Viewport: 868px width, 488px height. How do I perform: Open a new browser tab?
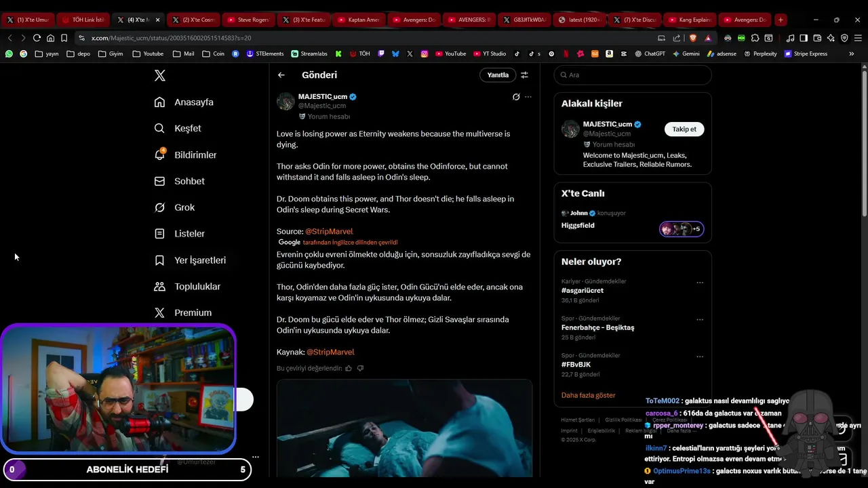[781, 20]
